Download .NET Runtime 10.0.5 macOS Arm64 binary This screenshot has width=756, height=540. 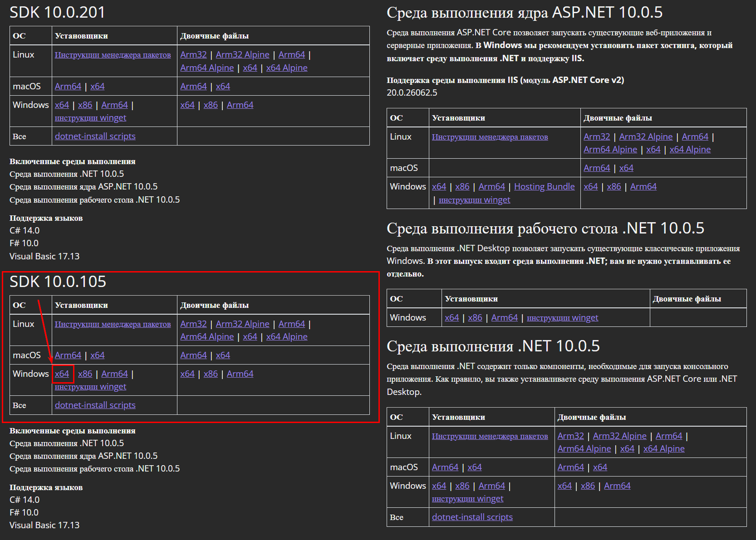pyautogui.click(x=571, y=467)
